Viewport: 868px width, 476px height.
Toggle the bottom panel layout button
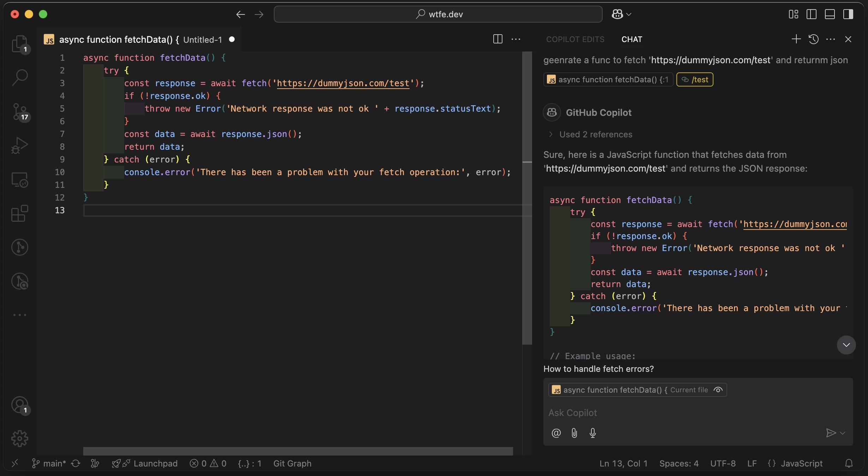click(x=830, y=14)
